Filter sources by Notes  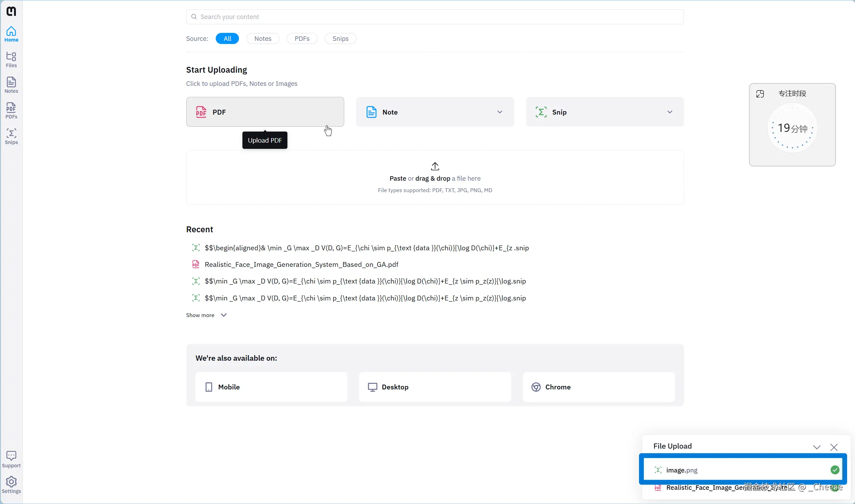[x=262, y=38]
